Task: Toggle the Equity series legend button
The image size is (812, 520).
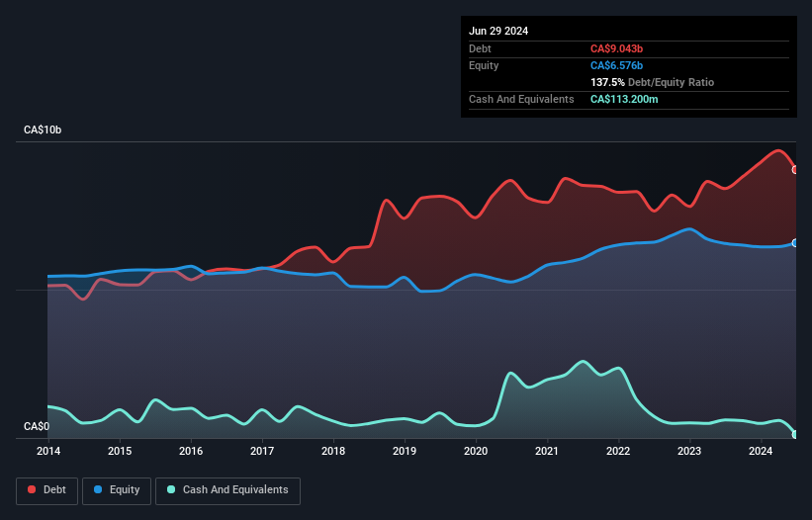Action: click(x=117, y=490)
